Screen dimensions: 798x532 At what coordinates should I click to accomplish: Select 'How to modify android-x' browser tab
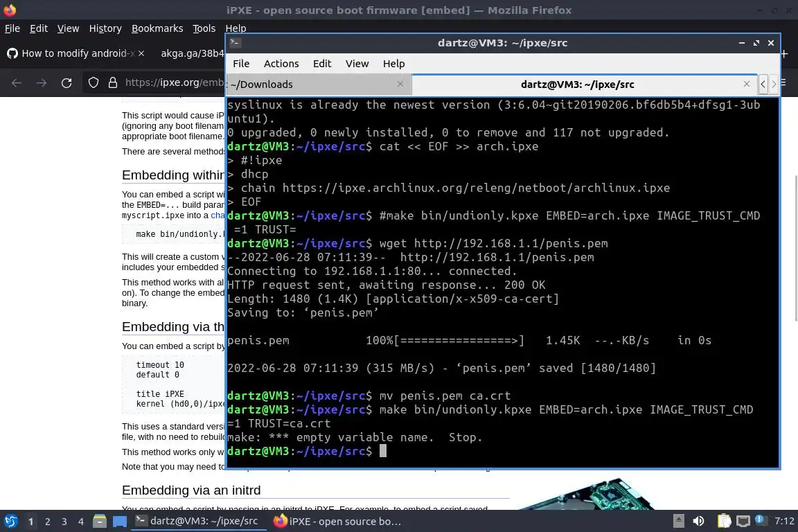click(76, 53)
